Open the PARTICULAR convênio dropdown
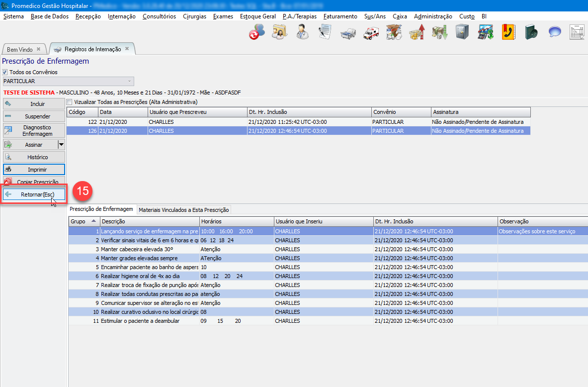 130,81
